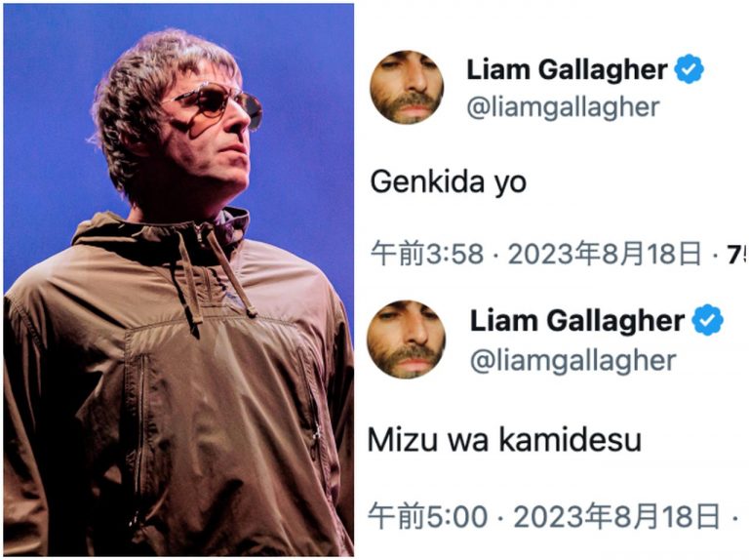Select the tweet text Genkida yo
This screenshot has height=560, width=749.
click(x=448, y=183)
